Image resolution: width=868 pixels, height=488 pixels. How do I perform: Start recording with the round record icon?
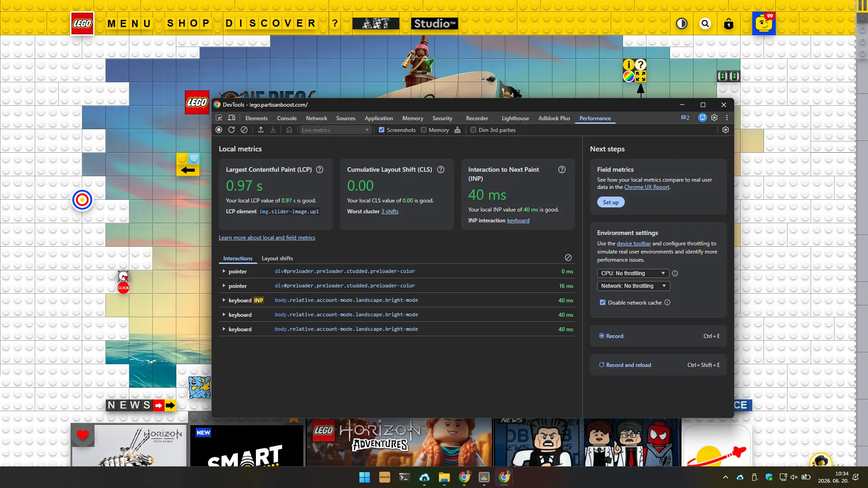pos(219,130)
